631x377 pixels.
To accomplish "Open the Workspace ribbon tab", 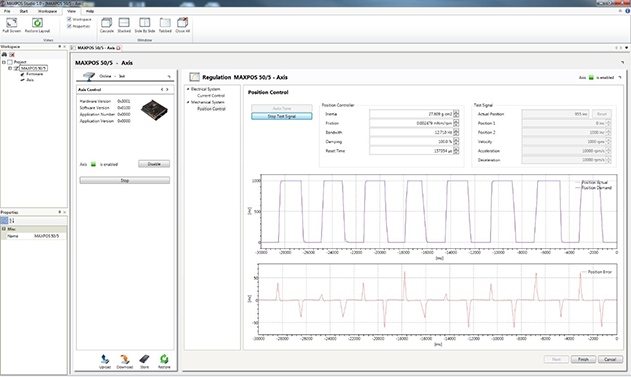I will coord(47,11).
